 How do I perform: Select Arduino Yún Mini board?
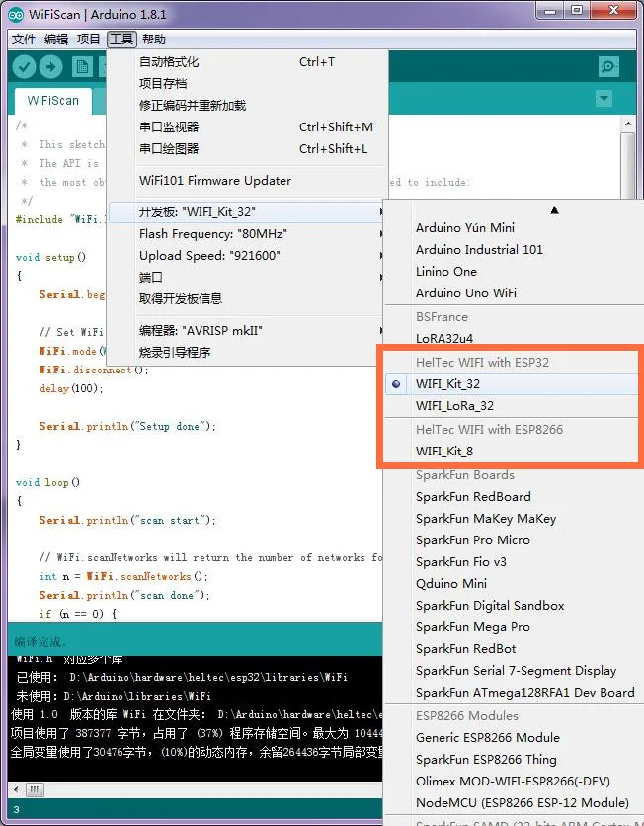pyautogui.click(x=514, y=228)
